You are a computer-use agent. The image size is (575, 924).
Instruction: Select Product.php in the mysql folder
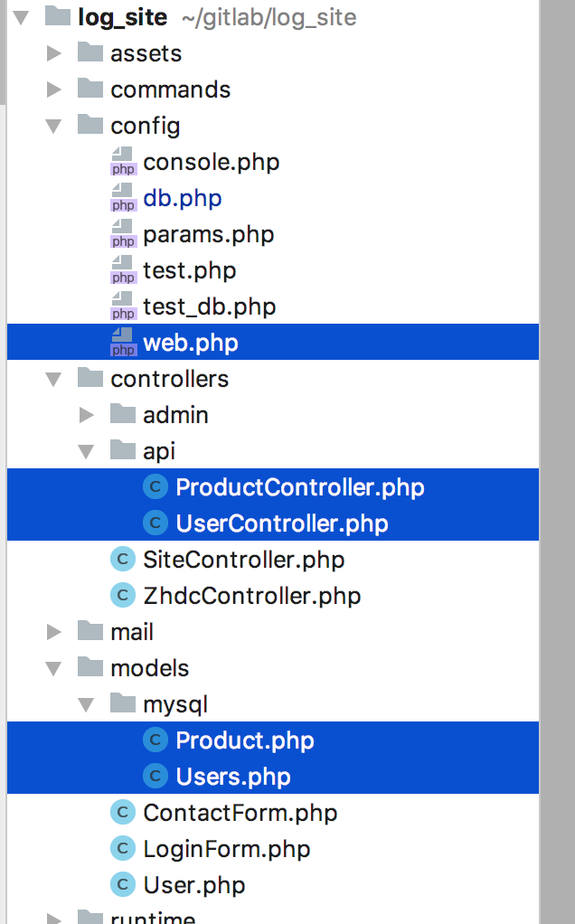coord(245,740)
